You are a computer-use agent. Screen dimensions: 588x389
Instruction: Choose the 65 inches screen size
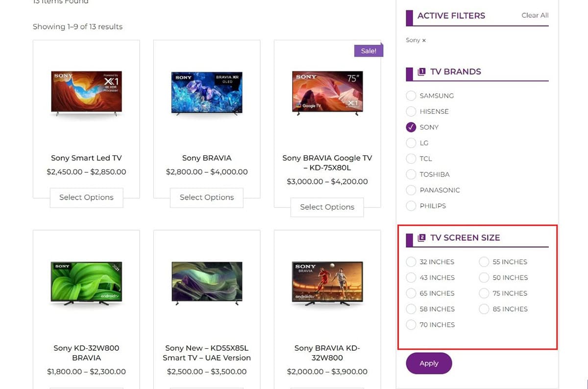tap(411, 293)
